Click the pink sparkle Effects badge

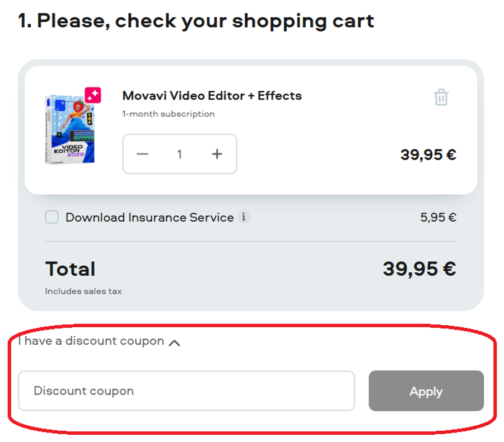click(x=92, y=95)
